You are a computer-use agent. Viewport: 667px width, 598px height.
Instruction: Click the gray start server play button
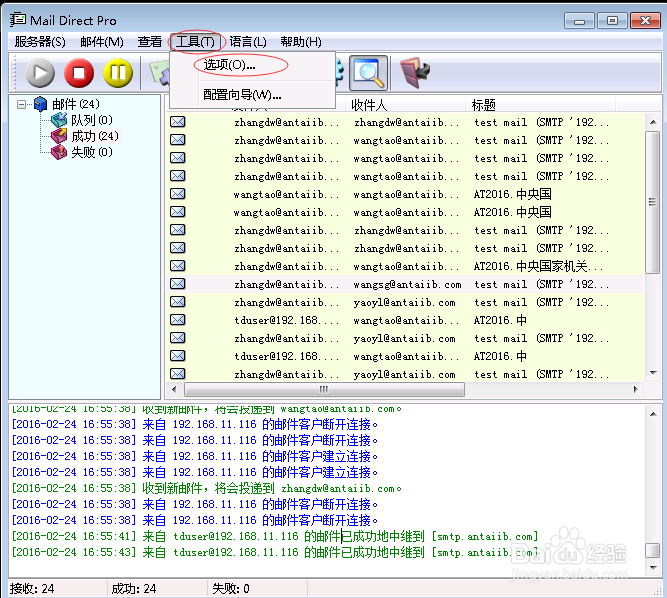pyautogui.click(x=40, y=73)
